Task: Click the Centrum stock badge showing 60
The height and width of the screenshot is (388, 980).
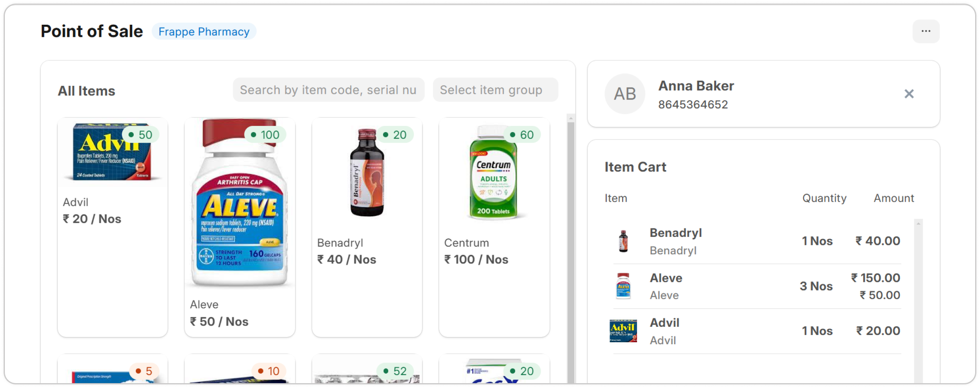Action: 522,135
